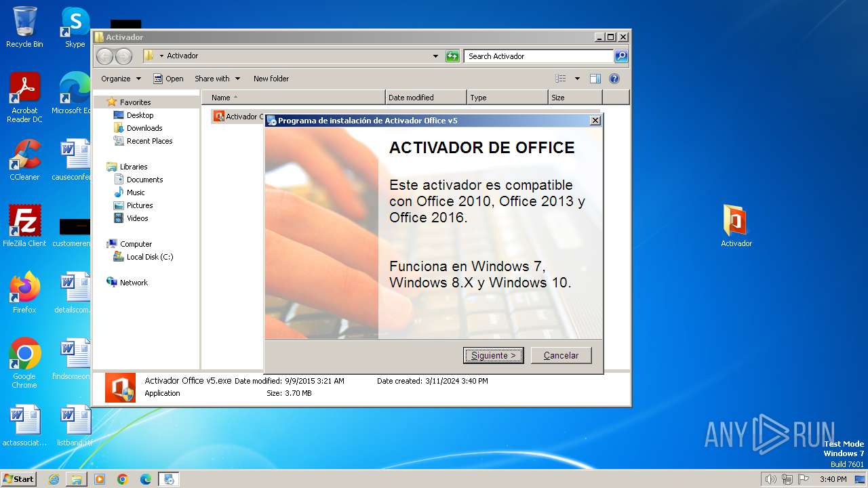Open Windows Explorer taskbar icon
Screen dimensions: 868x488
[77, 479]
